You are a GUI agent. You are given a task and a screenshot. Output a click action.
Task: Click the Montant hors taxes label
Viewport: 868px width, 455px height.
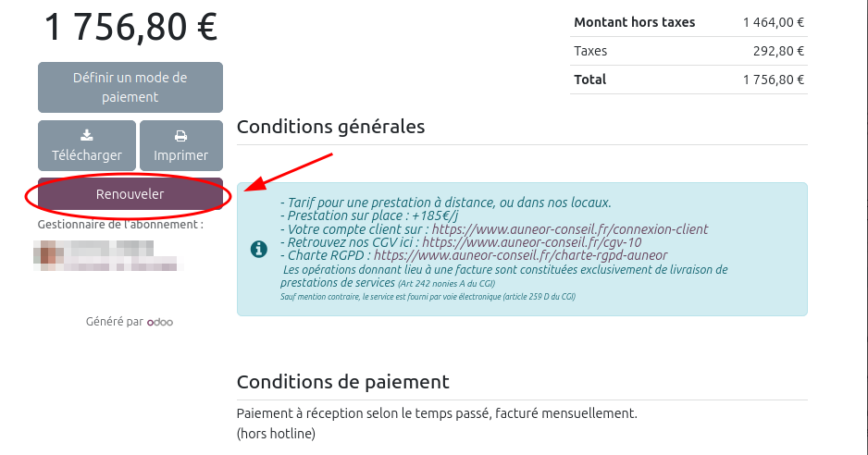(634, 22)
